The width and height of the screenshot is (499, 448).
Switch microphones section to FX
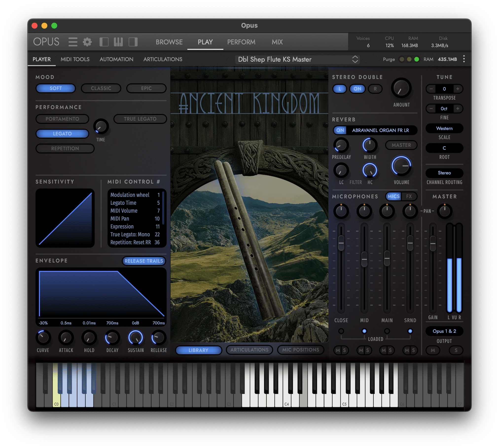coord(409,196)
